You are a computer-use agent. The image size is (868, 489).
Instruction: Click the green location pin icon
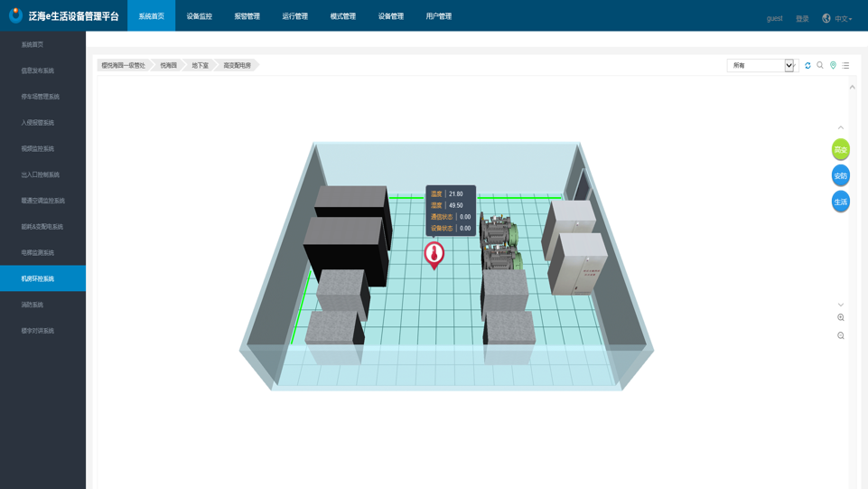pos(833,66)
